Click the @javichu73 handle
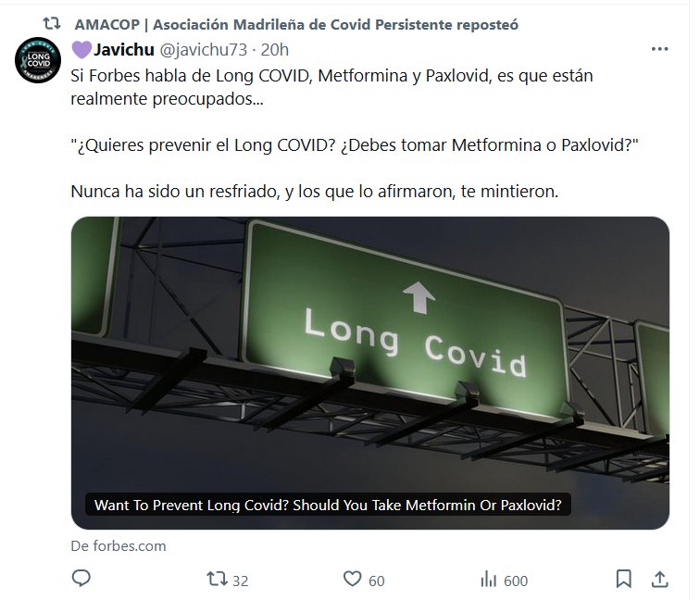The height and width of the screenshot is (600, 700). (203, 50)
